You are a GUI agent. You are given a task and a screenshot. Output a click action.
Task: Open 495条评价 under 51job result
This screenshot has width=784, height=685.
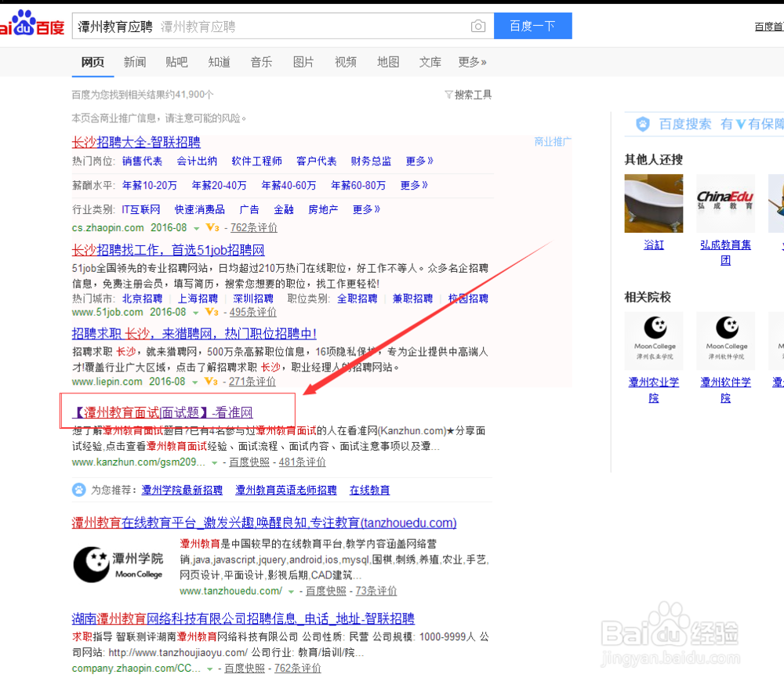[252, 312]
